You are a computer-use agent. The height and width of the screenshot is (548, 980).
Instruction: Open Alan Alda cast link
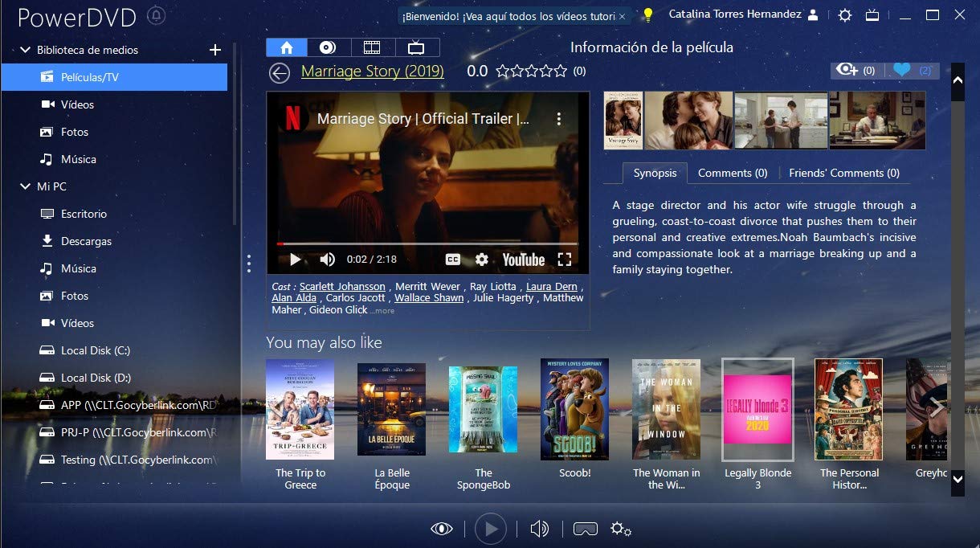294,298
